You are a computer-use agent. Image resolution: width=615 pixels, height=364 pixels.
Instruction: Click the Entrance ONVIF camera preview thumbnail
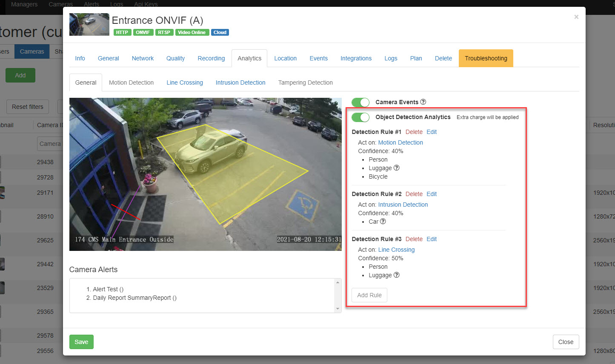(x=89, y=24)
